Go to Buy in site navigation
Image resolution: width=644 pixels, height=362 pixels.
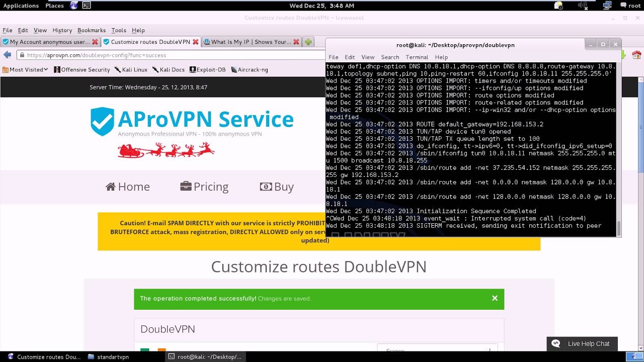pyautogui.click(x=277, y=187)
